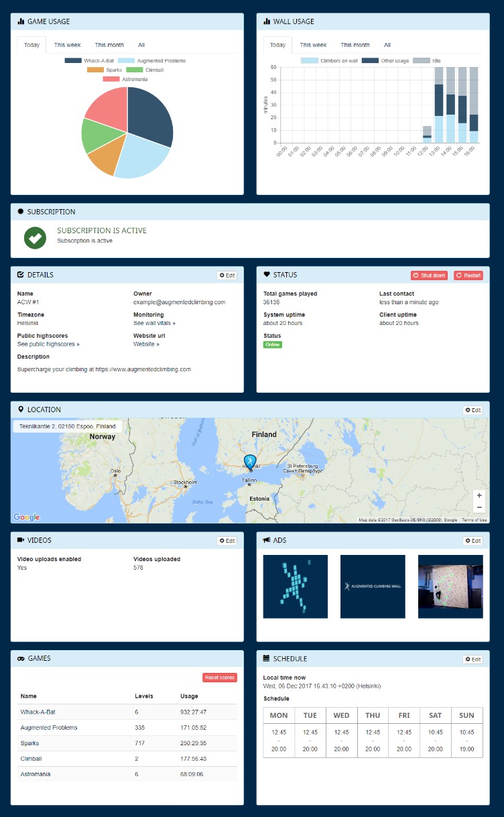Toggle the Idle series legend item
504x817 pixels.
click(428, 61)
